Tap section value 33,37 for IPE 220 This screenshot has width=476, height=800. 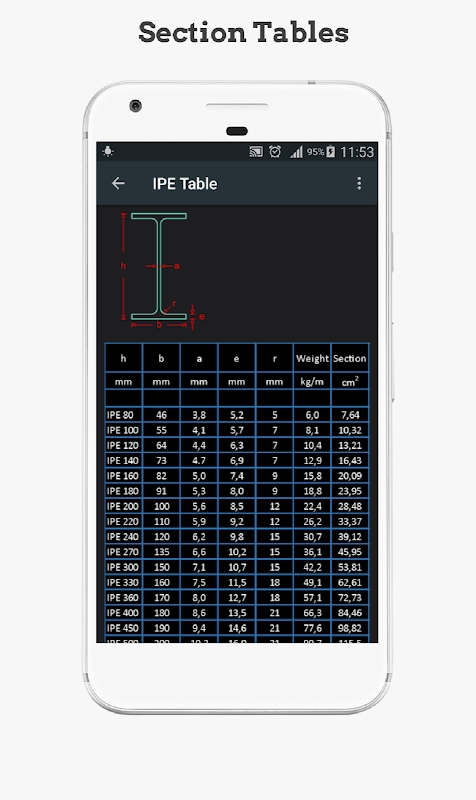click(350, 521)
